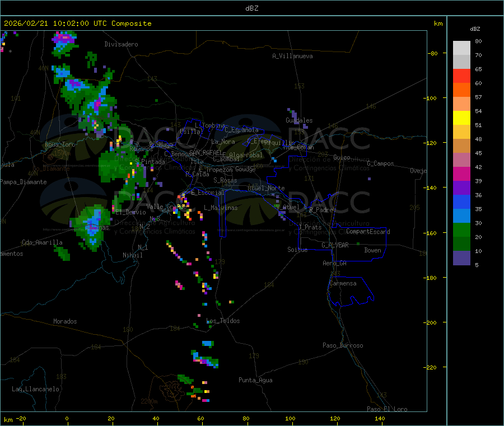Click the 39 dBZ violet color swatch
Image resolution: width=504 pixels, height=426 pixels.
[461, 188]
